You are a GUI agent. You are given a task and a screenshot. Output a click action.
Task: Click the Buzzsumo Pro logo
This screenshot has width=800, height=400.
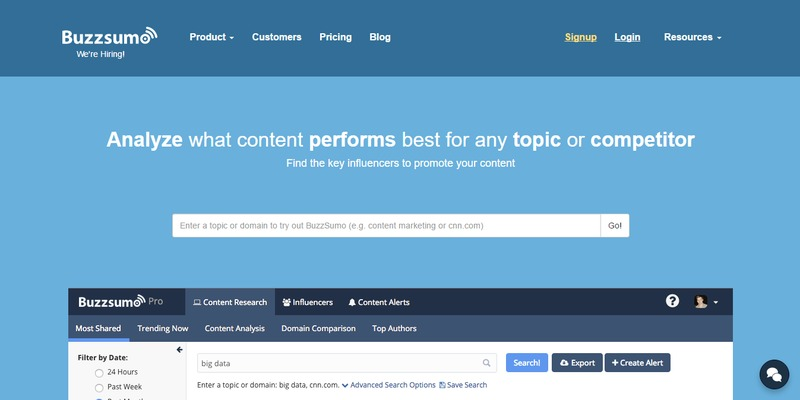(x=121, y=302)
